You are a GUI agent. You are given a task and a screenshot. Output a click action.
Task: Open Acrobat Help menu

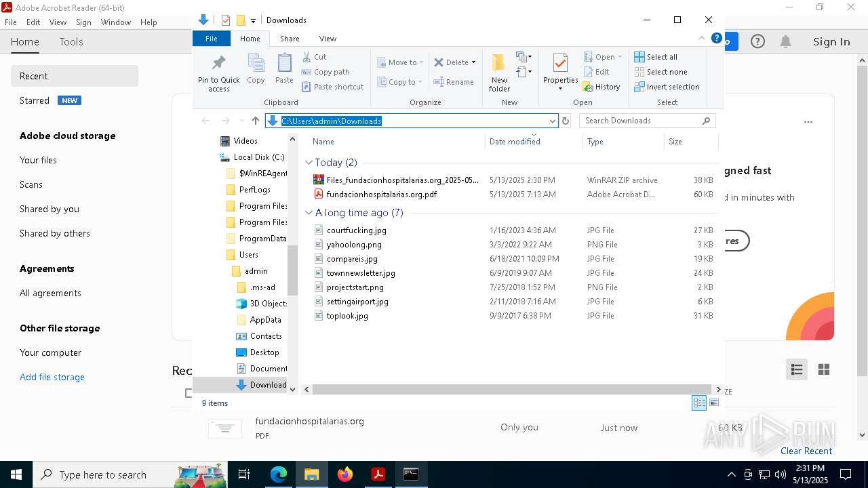pyautogui.click(x=149, y=22)
